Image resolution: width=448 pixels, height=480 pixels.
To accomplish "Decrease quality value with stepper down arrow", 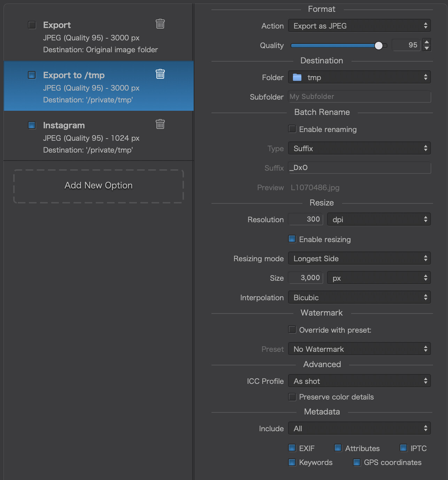I will 427,48.
